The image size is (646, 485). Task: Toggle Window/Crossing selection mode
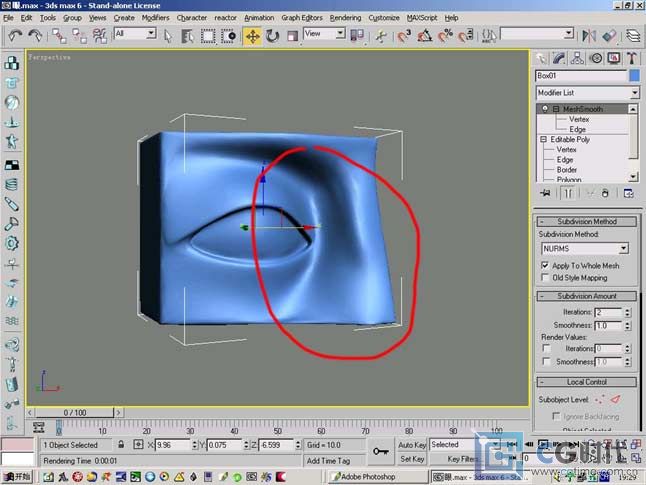(x=229, y=36)
